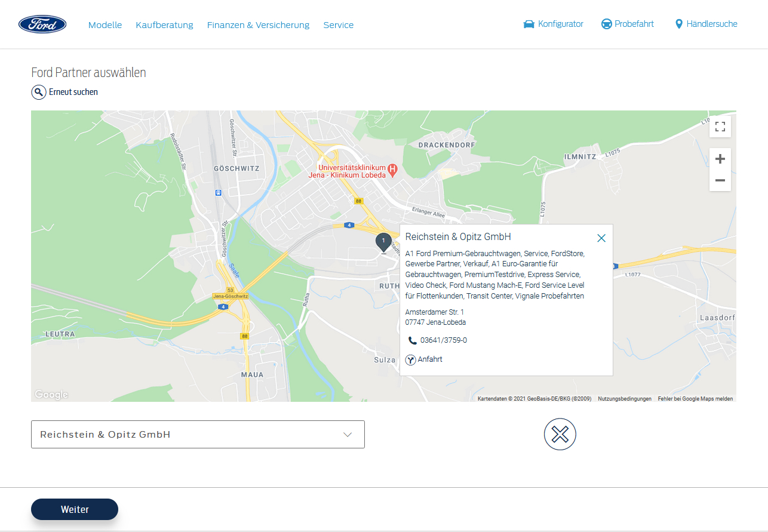Image resolution: width=768 pixels, height=532 pixels.
Task: Click the DRACKENDORF label on map
Action: coord(447,145)
